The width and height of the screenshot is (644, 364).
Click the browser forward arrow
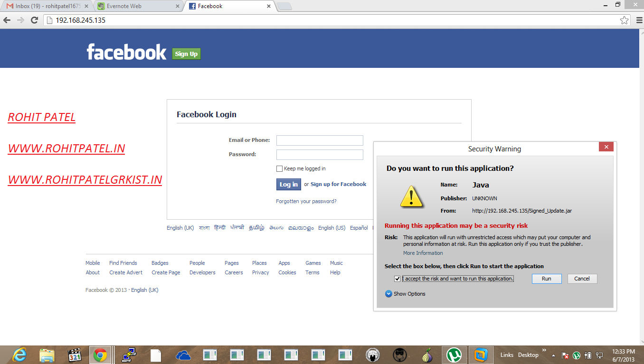click(20, 20)
